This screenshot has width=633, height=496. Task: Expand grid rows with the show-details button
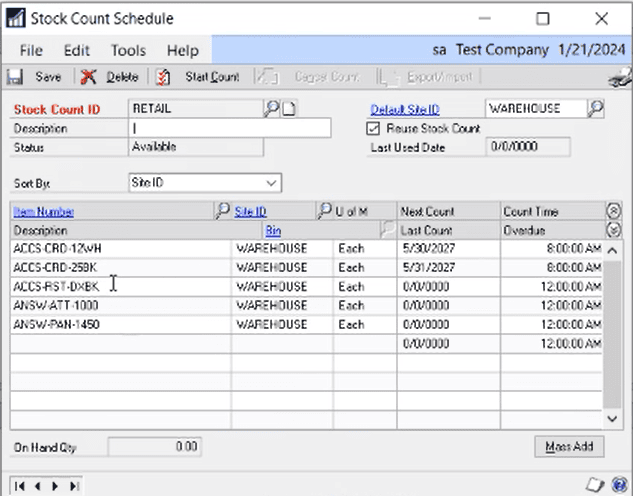[613, 230]
